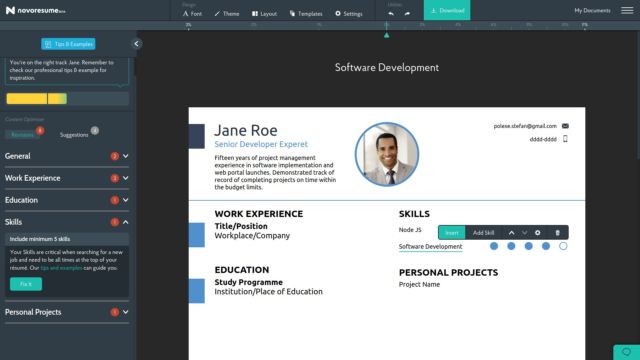Screen dimensions: 640x360
Task: Set skill level to fifth empty dot
Action: (563, 246)
